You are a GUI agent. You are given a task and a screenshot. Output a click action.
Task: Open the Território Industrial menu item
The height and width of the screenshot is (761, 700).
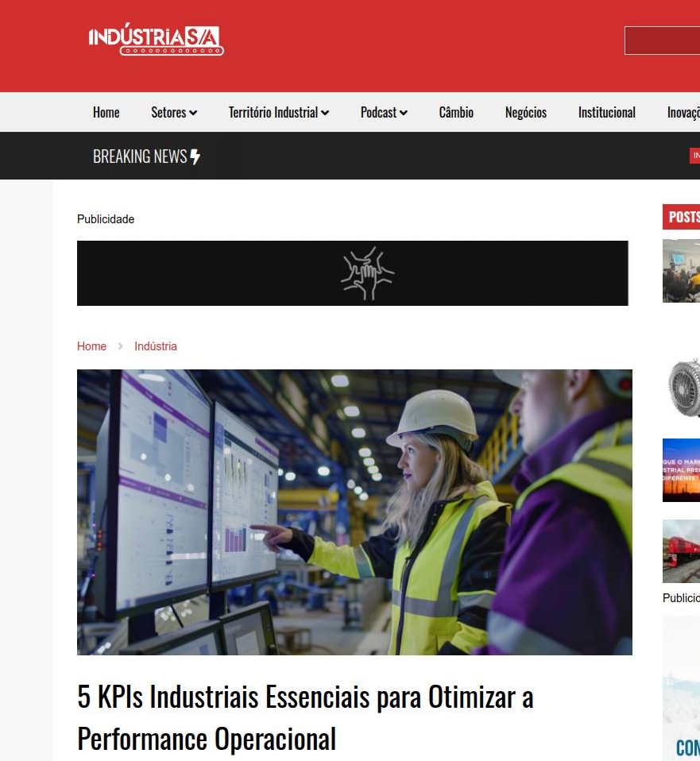pos(273,113)
